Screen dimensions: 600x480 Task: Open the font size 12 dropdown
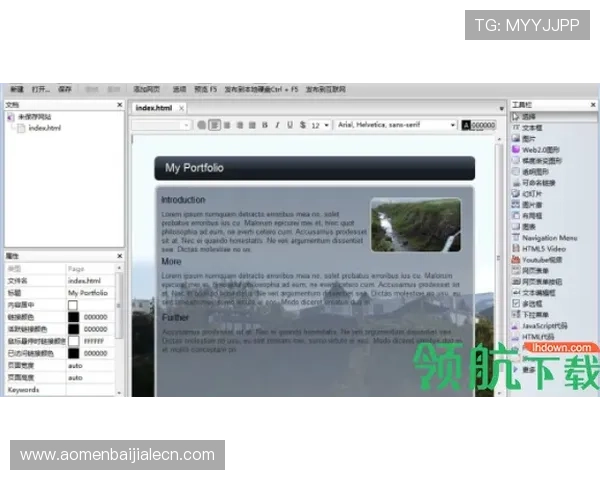click(x=319, y=125)
